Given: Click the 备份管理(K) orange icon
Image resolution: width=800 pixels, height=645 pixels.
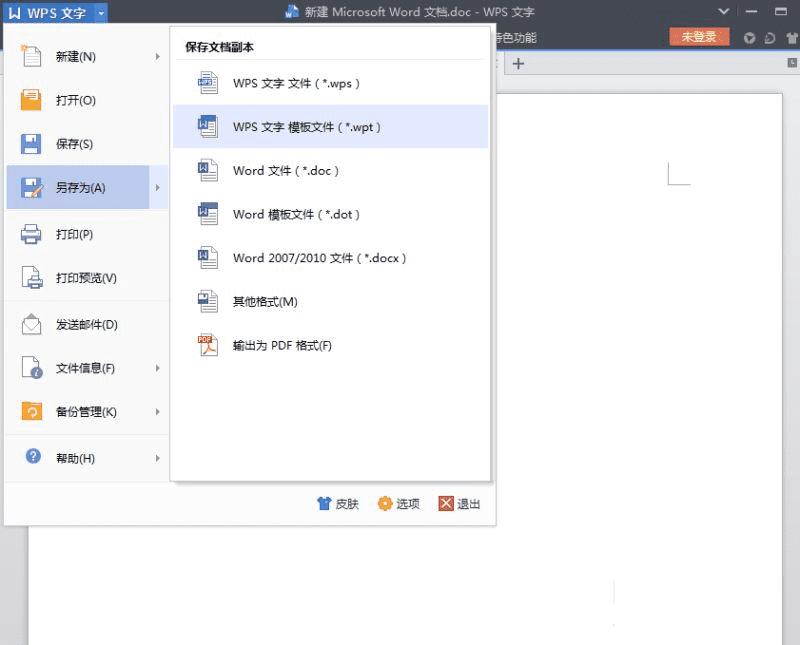Looking at the screenshot, I should [32, 411].
